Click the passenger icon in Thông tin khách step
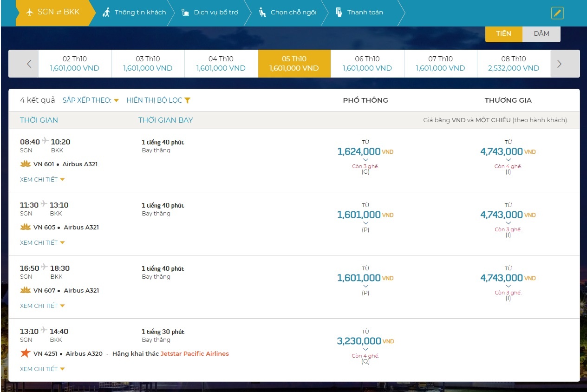 coord(106,13)
